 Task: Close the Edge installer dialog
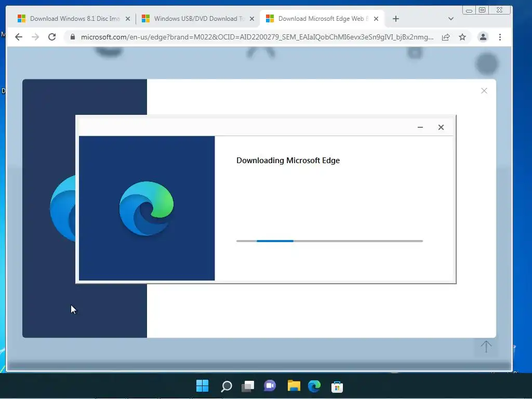pos(441,127)
